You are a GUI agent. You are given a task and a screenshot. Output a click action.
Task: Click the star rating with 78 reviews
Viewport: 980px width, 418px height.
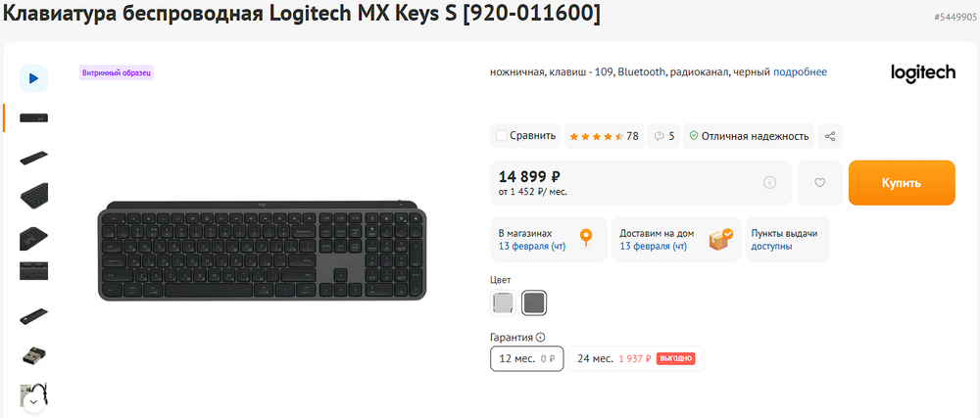click(x=604, y=136)
